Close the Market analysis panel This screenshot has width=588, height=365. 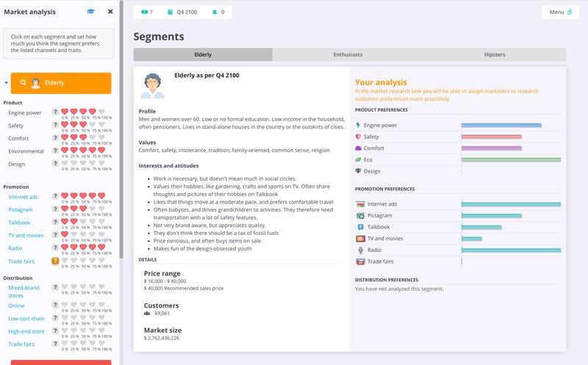coord(110,12)
